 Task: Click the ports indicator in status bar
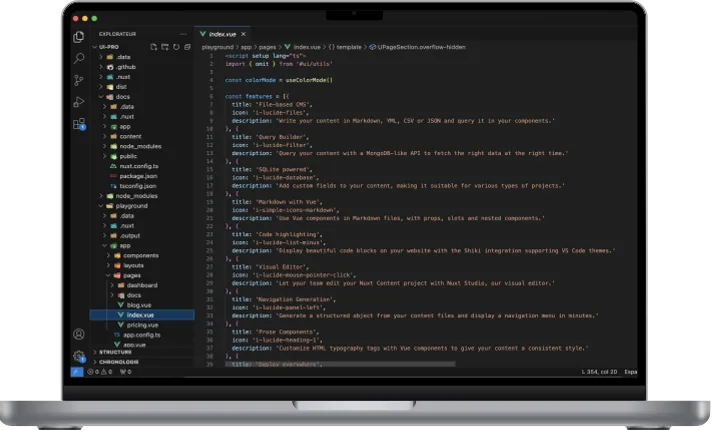(126, 372)
